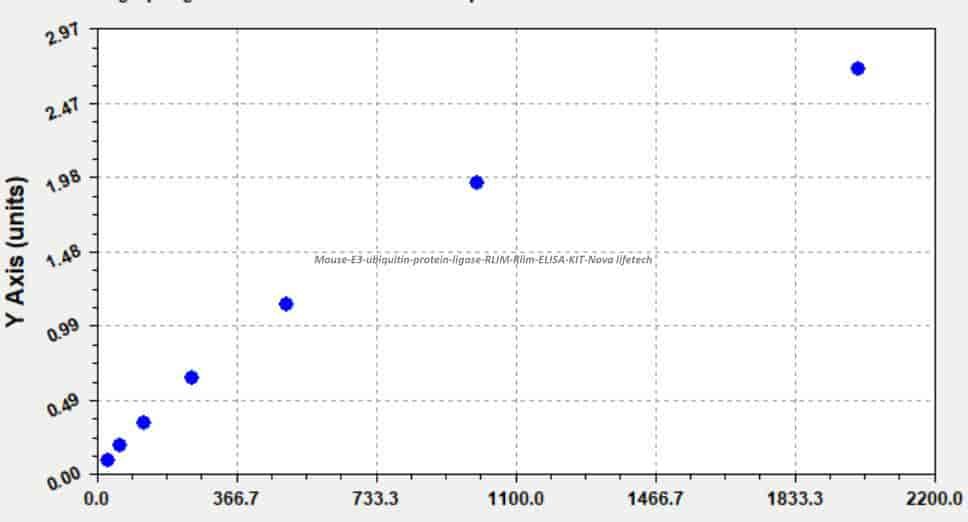Click the data point near x=2000
This screenshot has width=968, height=522.
pos(857,68)
